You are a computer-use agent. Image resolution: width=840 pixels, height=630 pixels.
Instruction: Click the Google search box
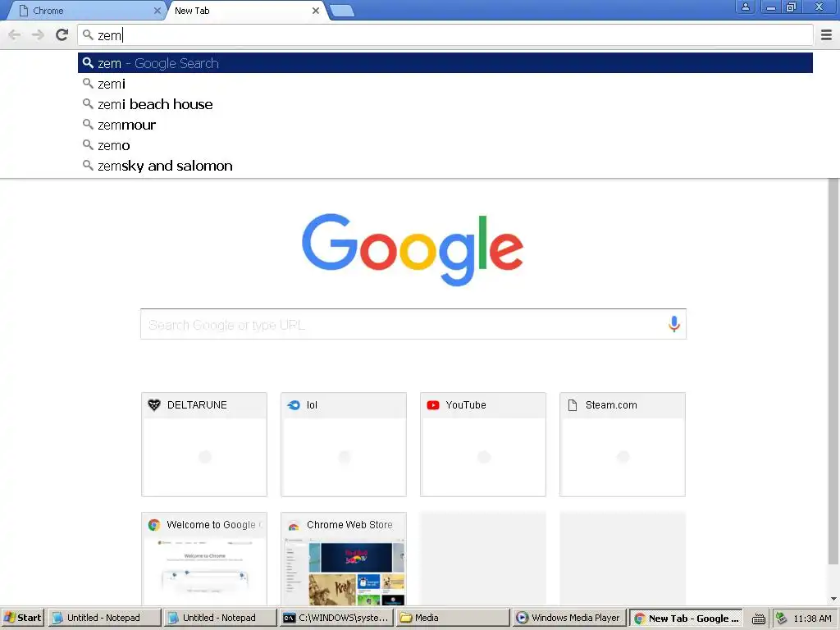click(413, 324)
